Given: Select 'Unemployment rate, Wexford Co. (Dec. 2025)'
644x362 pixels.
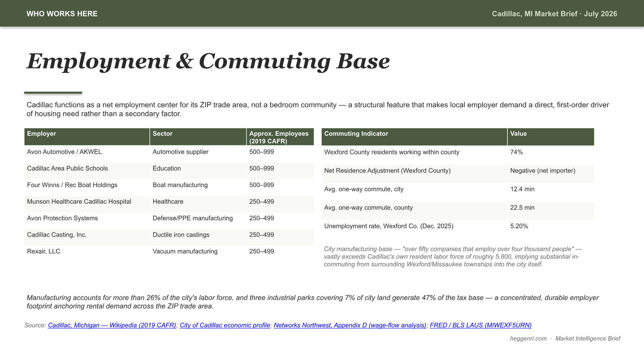Looking at the screenshot, I should point(414,229).
